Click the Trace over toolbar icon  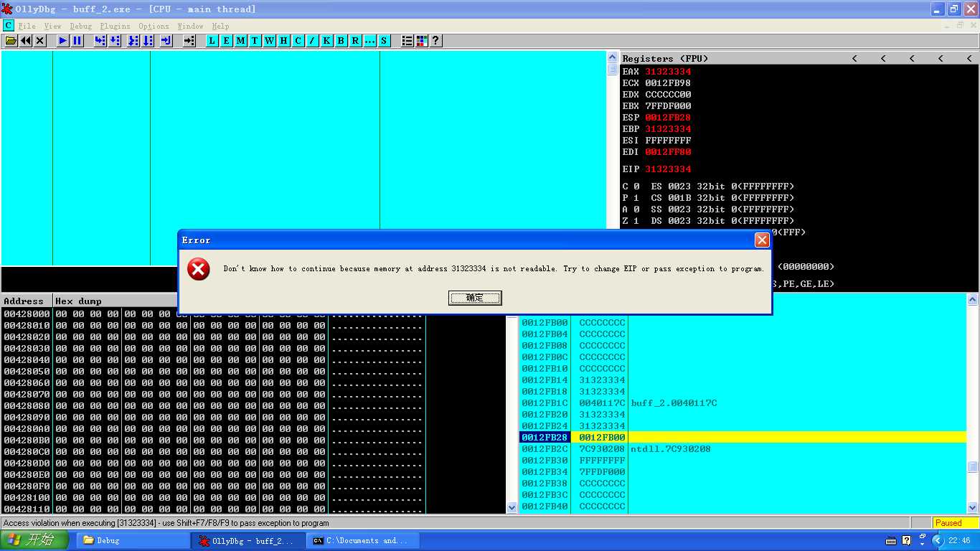click(148, 41)
